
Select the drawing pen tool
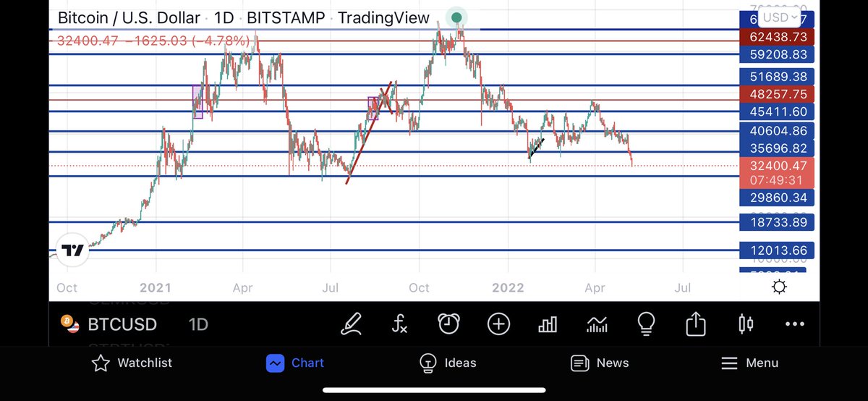tap(352, 324)
